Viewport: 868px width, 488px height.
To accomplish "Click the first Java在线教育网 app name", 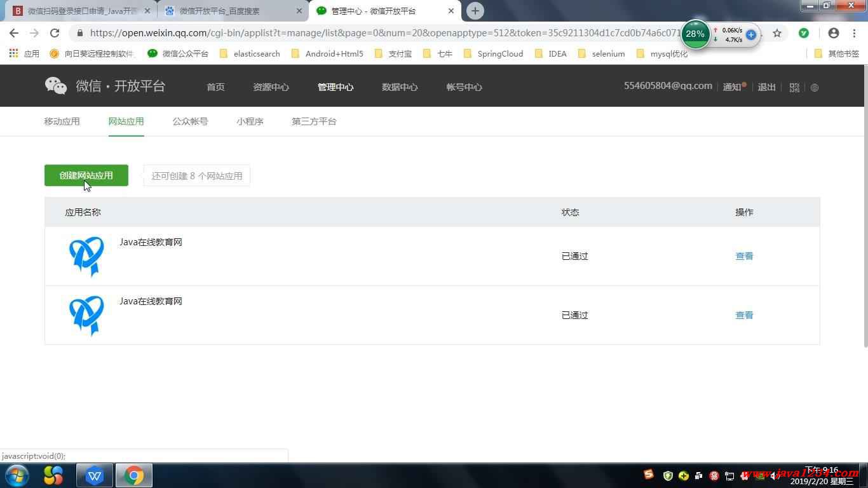I will tap(151, 242).
